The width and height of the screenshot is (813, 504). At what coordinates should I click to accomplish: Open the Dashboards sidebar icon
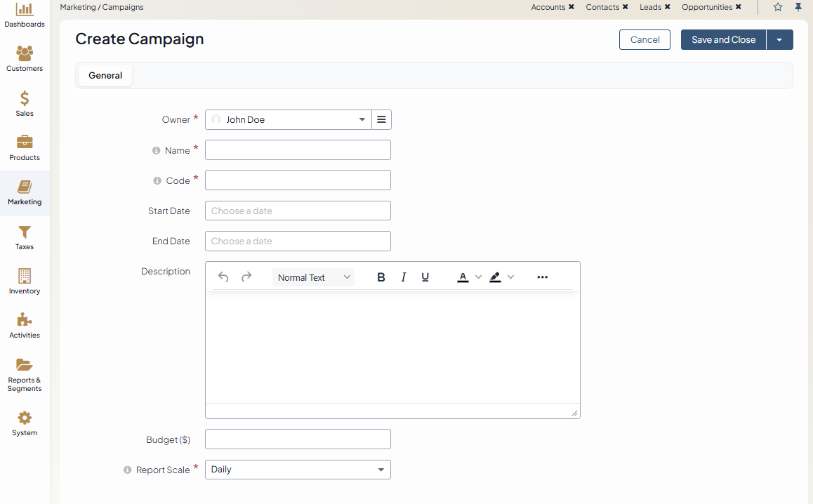[x=25, y=15]
